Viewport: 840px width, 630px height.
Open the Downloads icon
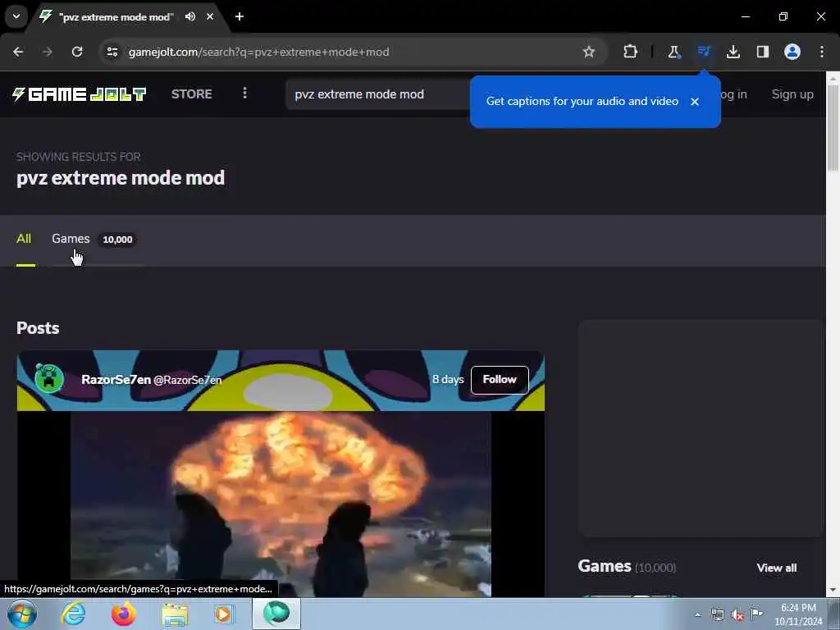pyautogui.click(x=733, y=52)
